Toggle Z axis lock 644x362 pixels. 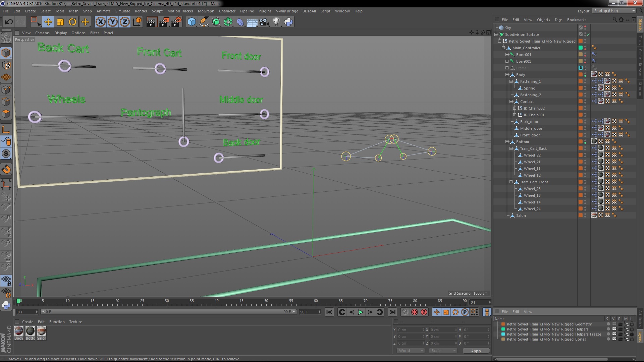[125, 22]
